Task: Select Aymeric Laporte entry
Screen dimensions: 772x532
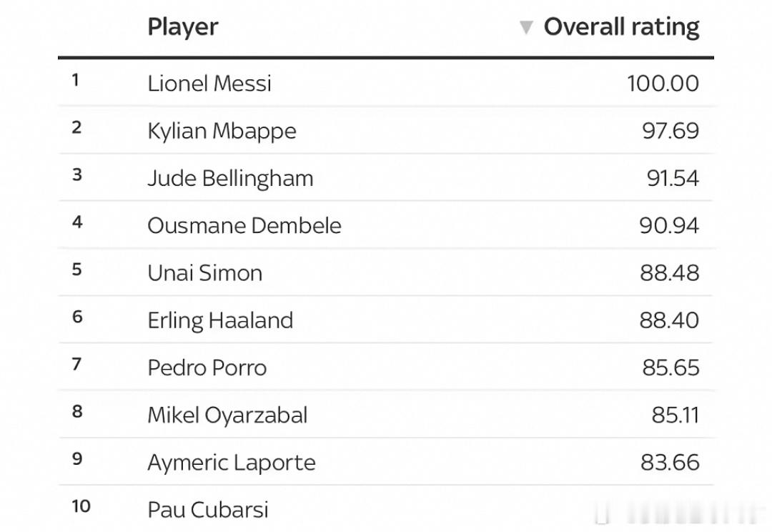Action: pos(232,463)
